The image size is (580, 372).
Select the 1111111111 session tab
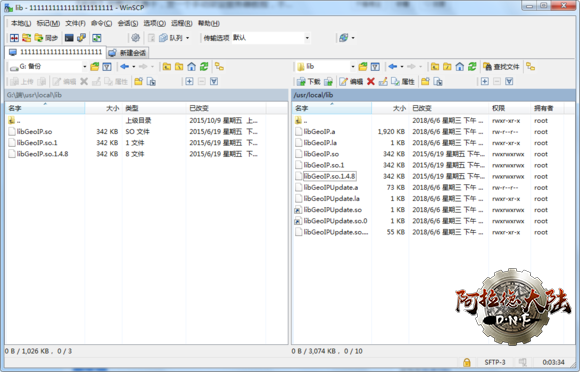point(55,52)
